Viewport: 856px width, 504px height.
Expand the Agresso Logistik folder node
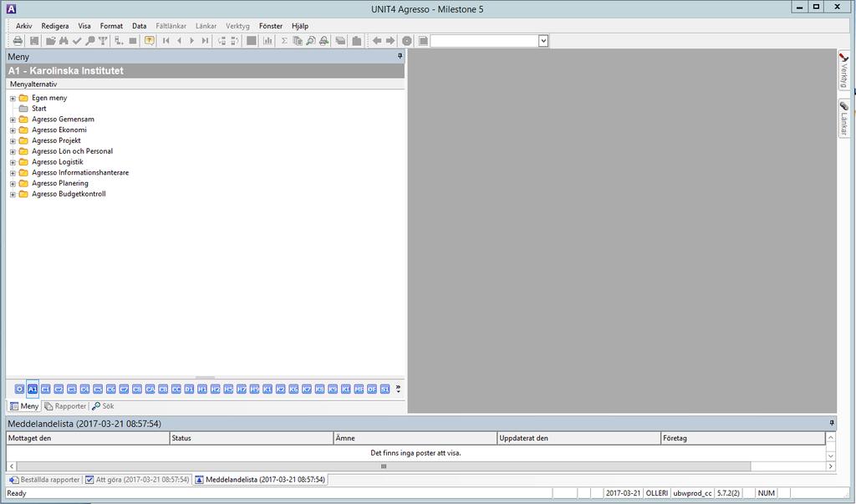pos(13,162)
